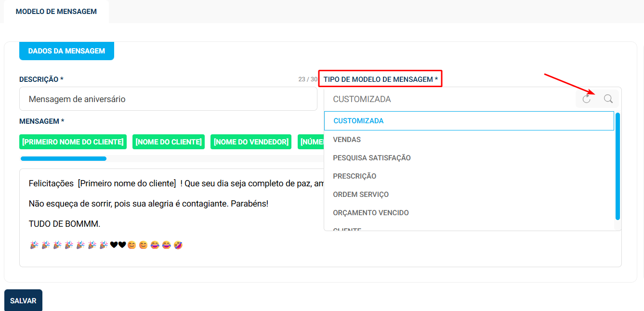Click the refresh icon in type field
Screen dimensions: 644x311
click(586, 99)
